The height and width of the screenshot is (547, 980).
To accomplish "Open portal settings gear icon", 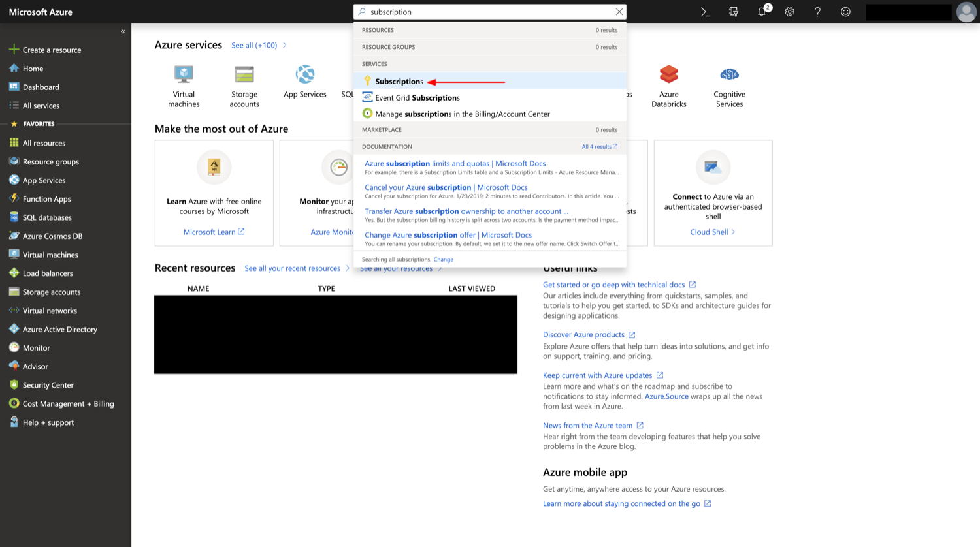I will coord(790,12).
